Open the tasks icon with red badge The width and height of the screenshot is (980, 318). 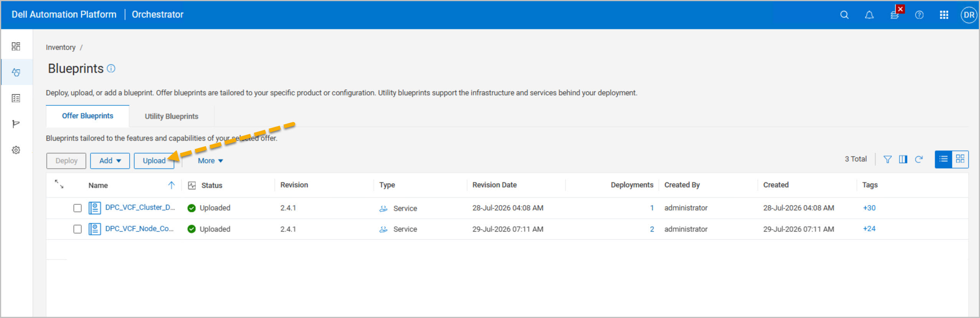895,15
